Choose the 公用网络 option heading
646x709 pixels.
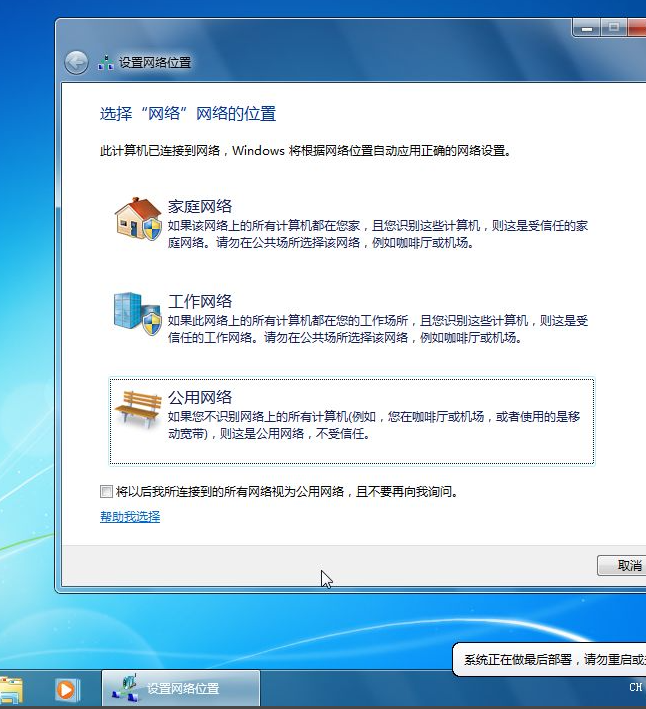[x=200, y=397]
